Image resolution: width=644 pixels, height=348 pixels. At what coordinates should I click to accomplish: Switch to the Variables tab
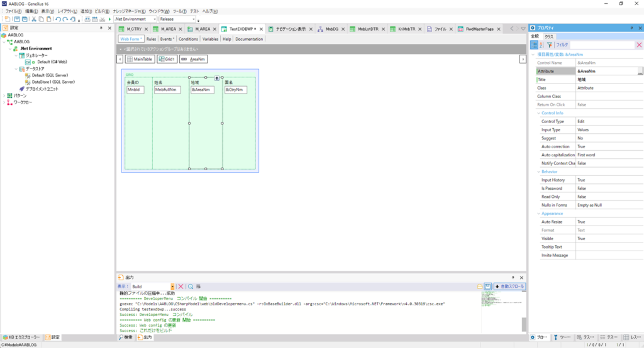pyautogui.click(x=210, y=39)
